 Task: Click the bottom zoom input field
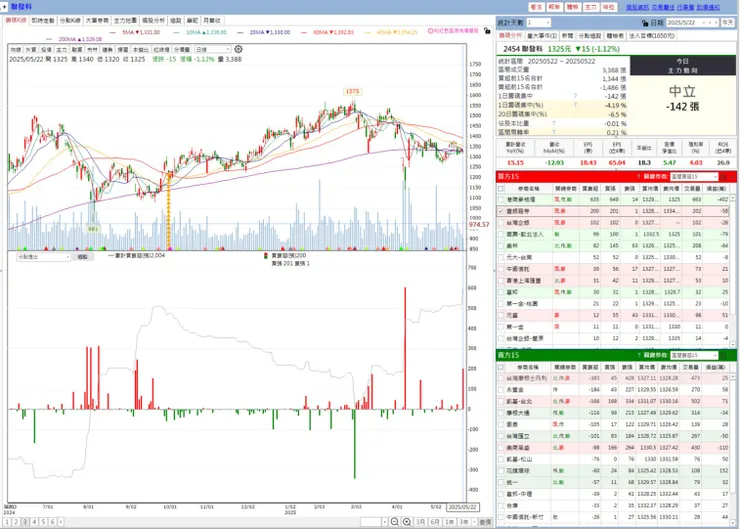(x=371, y=521)
